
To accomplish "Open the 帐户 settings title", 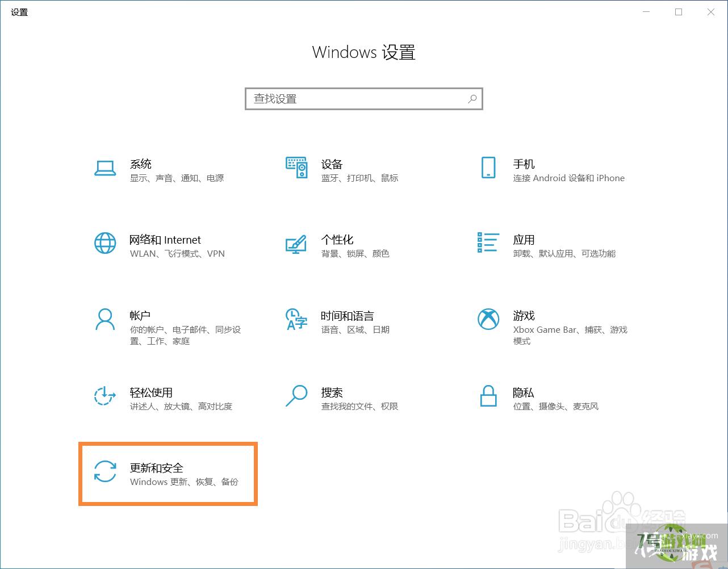I will point(140,316).
